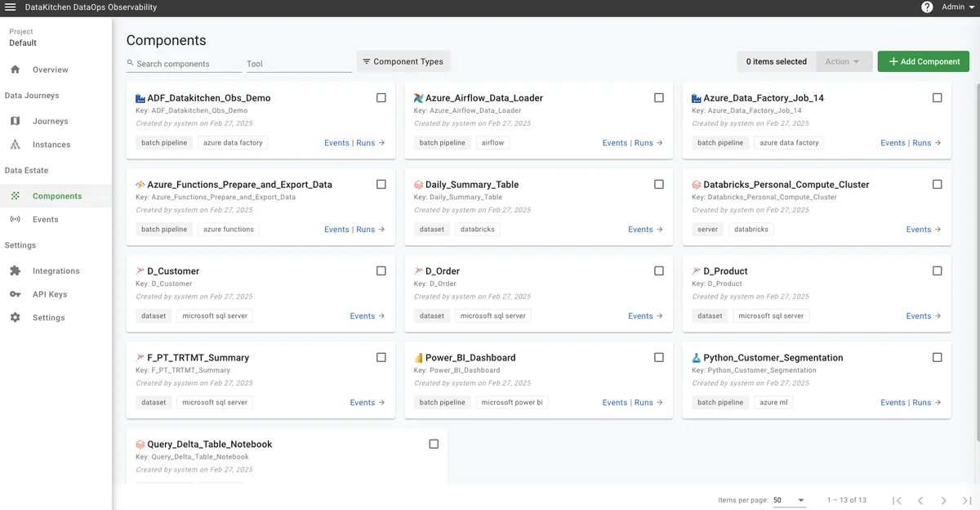Screen dimensions: 980x510
Task: Click the Power BI Dashboard component icon
Action: point(418,358)
